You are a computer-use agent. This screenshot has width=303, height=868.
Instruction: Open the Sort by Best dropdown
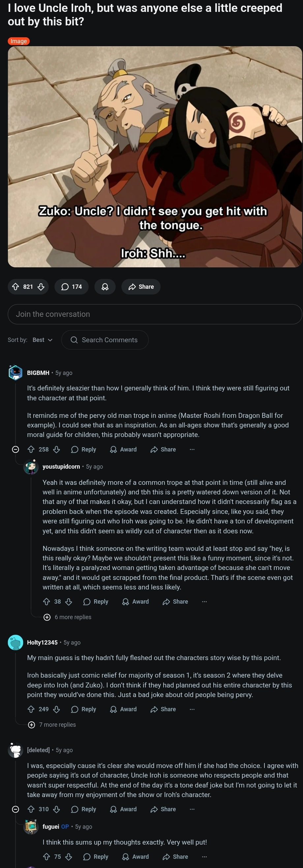pos(42,340)
